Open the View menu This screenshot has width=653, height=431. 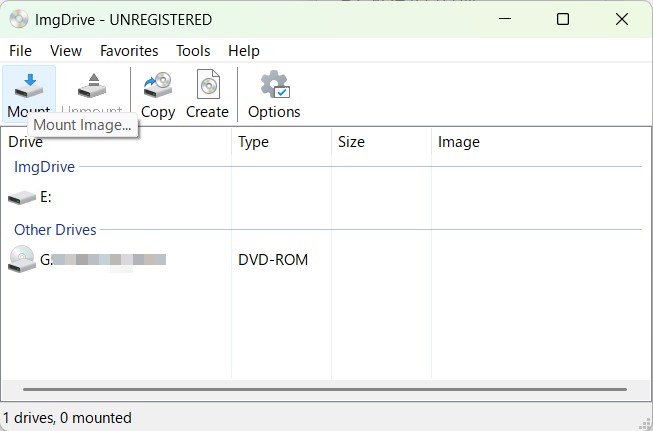[x=66, y=51]
